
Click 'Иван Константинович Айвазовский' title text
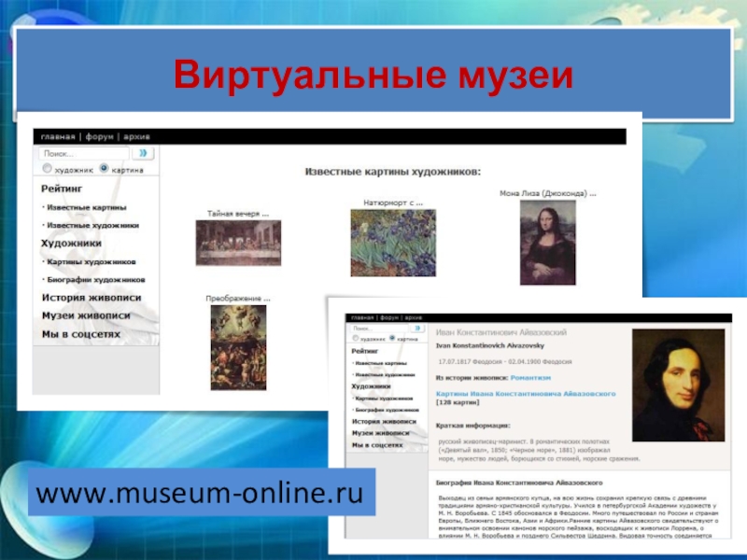point(501,332)
